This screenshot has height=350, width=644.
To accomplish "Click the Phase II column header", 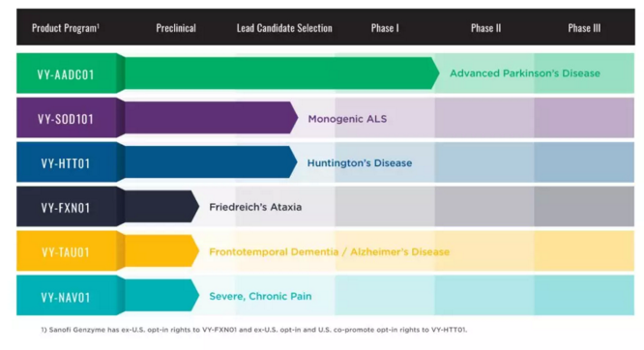I will 485,28.
